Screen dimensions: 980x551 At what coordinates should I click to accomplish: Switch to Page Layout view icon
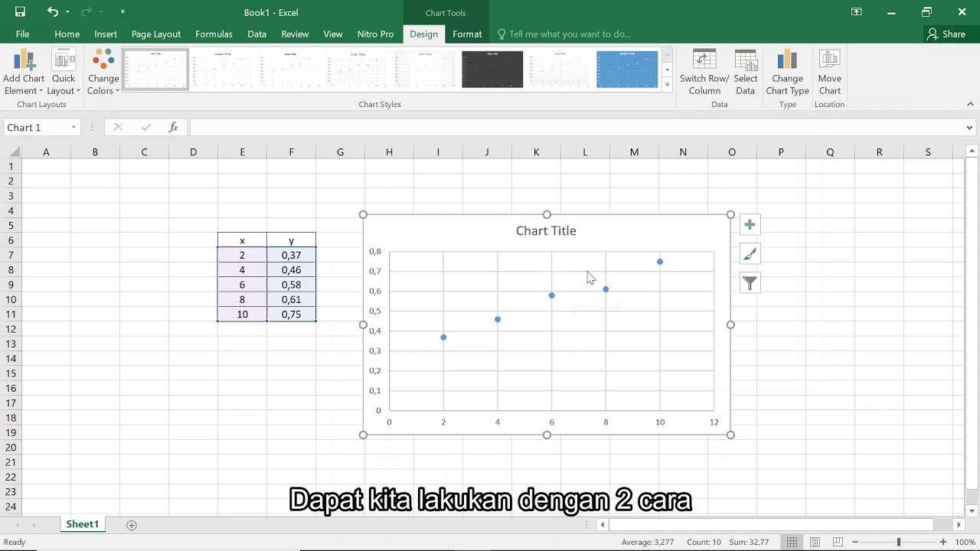click(x=815, y=542)
